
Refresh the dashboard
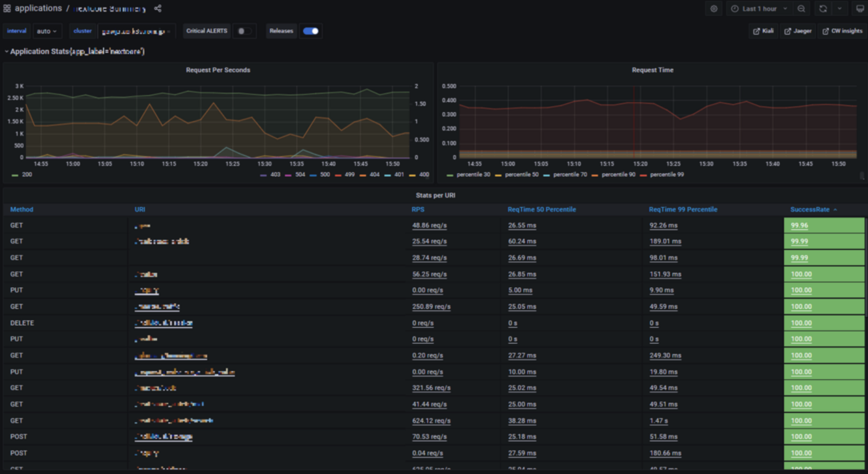[x=823, y=9]
